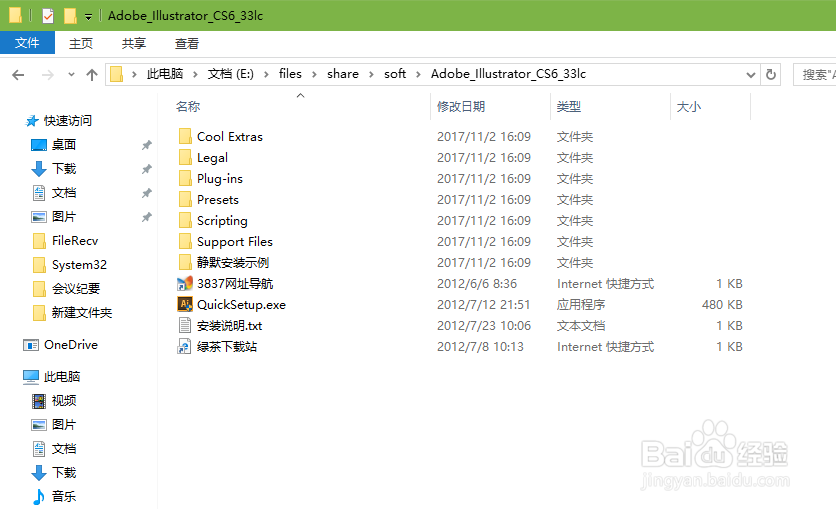836x509 pixels.
Task: Click the Back navigation arrow
Action: pyautogui.click(x=18, y=75)
